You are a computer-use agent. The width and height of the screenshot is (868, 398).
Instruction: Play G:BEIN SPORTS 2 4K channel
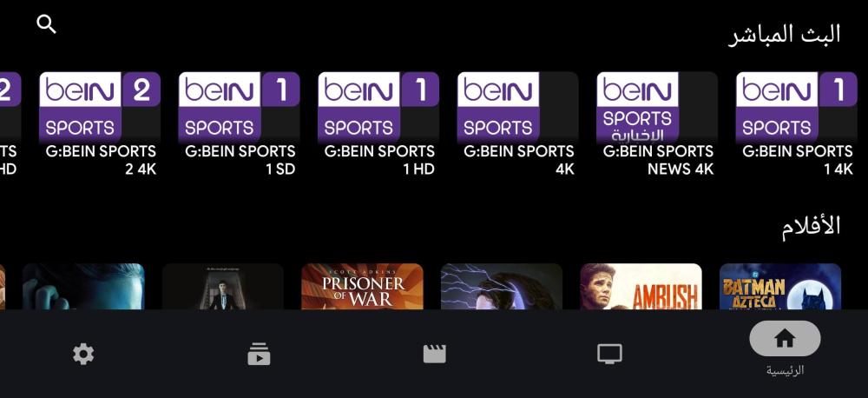(x=100, y=125)
